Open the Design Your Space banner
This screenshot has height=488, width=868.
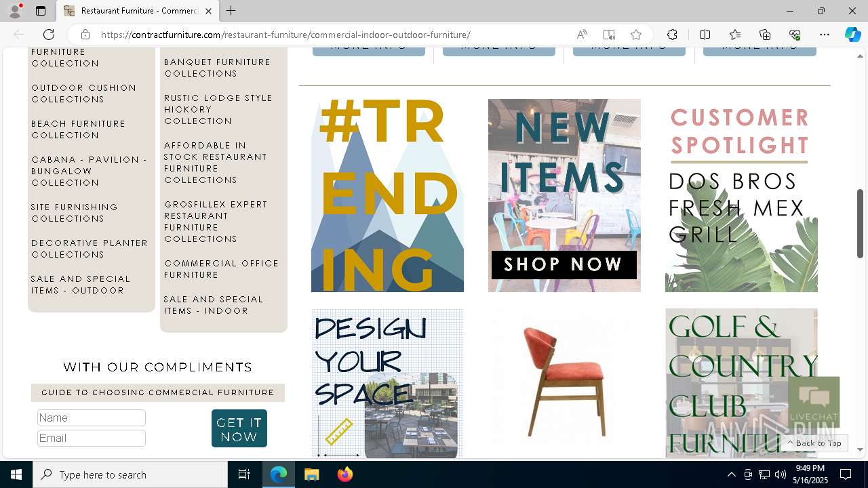[x=387, y=384]
